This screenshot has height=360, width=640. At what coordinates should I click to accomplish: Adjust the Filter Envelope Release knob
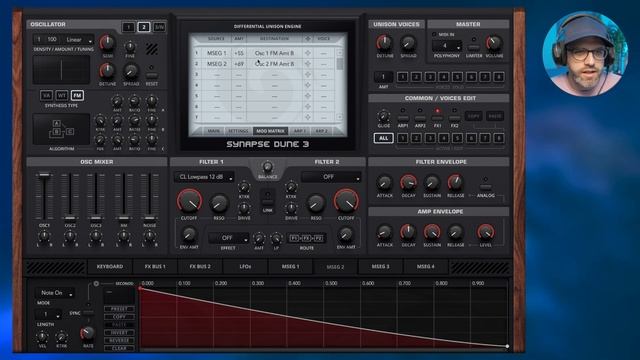455,183
